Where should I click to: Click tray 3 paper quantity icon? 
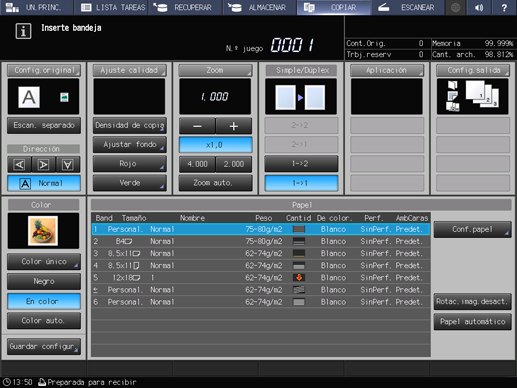pos(299,253)
